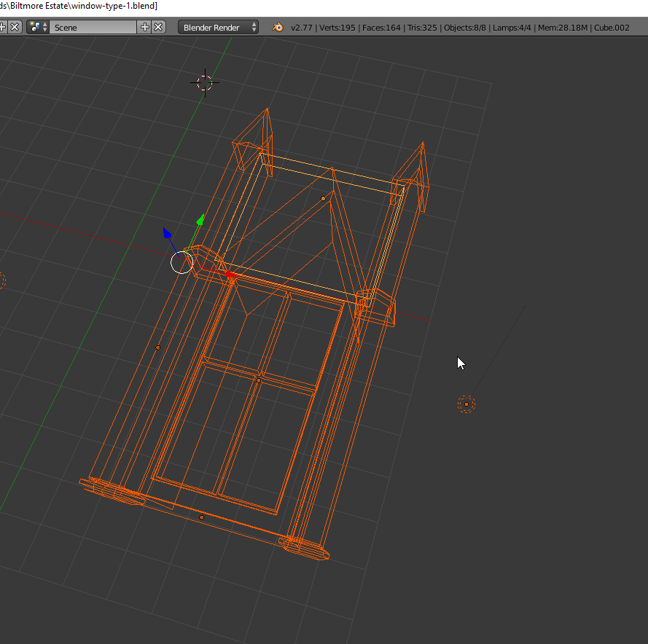The height and width of the screenshot is (644, 648).
Task: Delete the current screen layout
Action: click(15, 27)
